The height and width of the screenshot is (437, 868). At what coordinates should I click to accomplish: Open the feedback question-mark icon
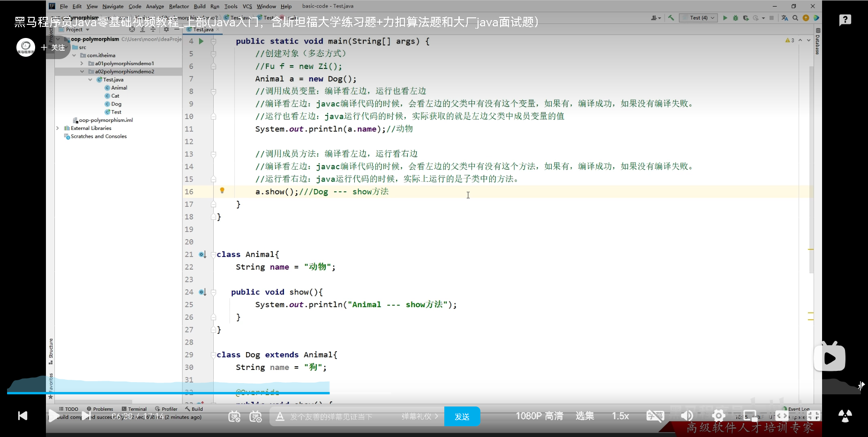(845, 20)
